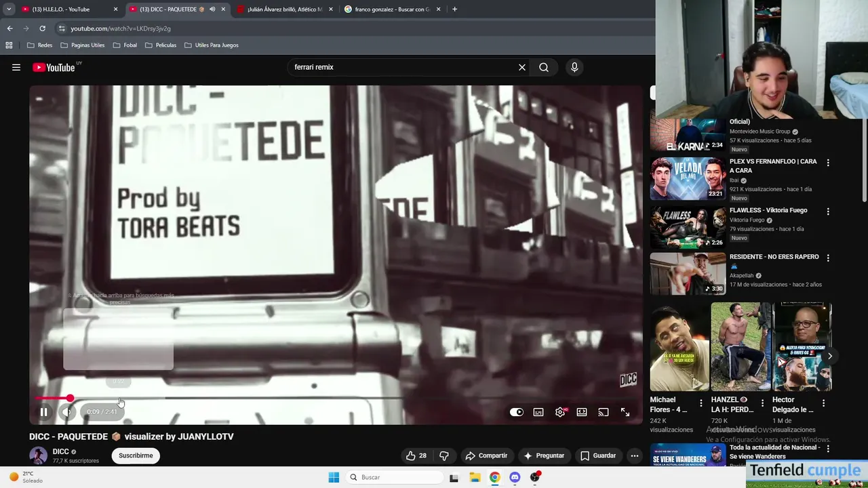Open the El Karnal Montevideo Music Group thumbnail
The image size is (868, 488).
pyautogui.click(x=688, y=134)
